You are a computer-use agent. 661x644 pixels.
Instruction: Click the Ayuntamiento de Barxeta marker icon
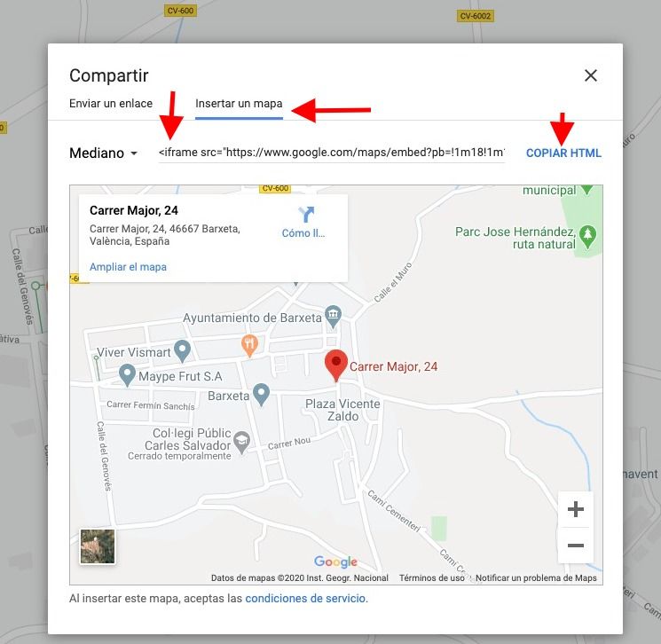coord(333,316)
